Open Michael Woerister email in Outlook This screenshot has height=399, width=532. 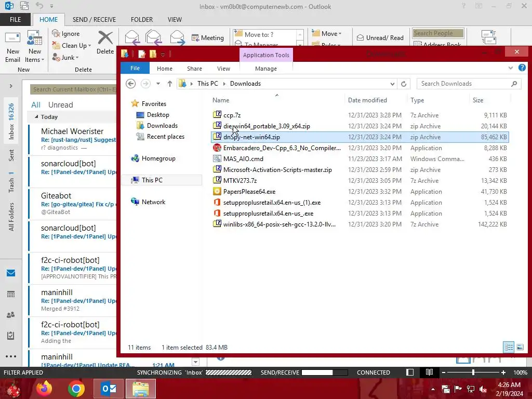click(x=73, y=139)
